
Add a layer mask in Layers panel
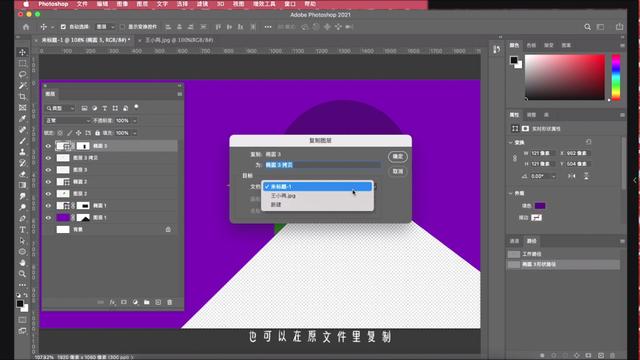[x=124, y=302]
